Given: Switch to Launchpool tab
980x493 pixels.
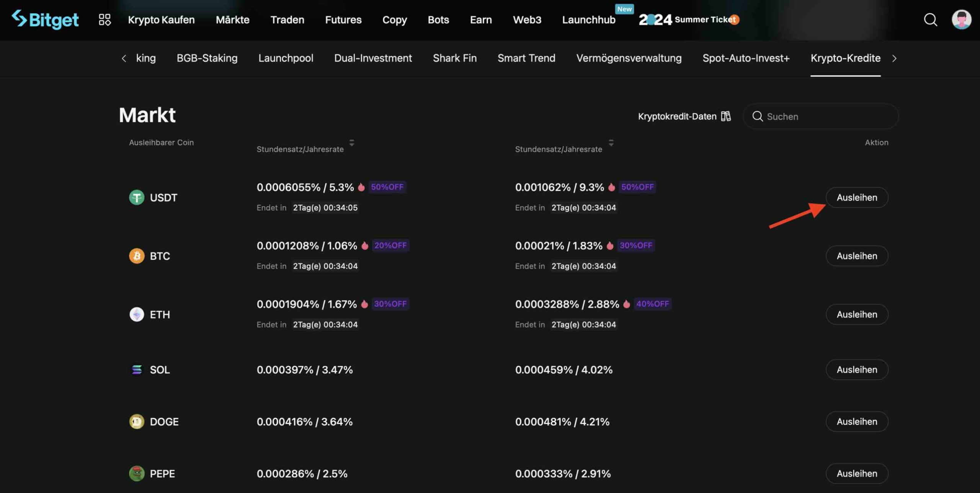Looking at the screenshot, I should [x=286, y=58].
